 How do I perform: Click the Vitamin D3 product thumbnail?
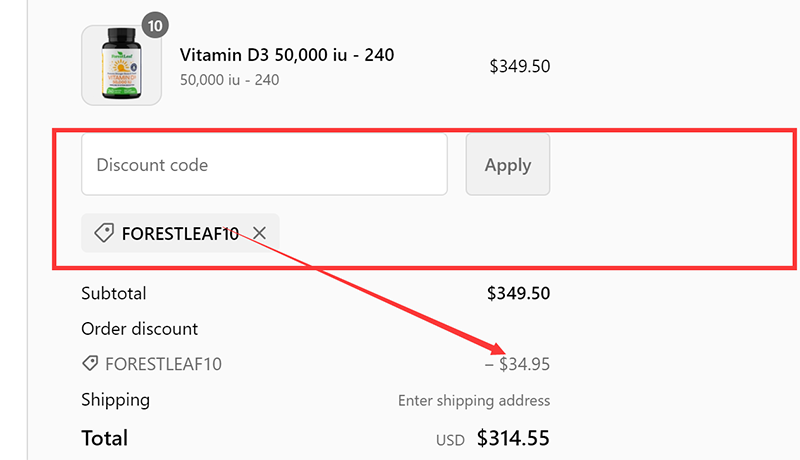tap(121, 66)
